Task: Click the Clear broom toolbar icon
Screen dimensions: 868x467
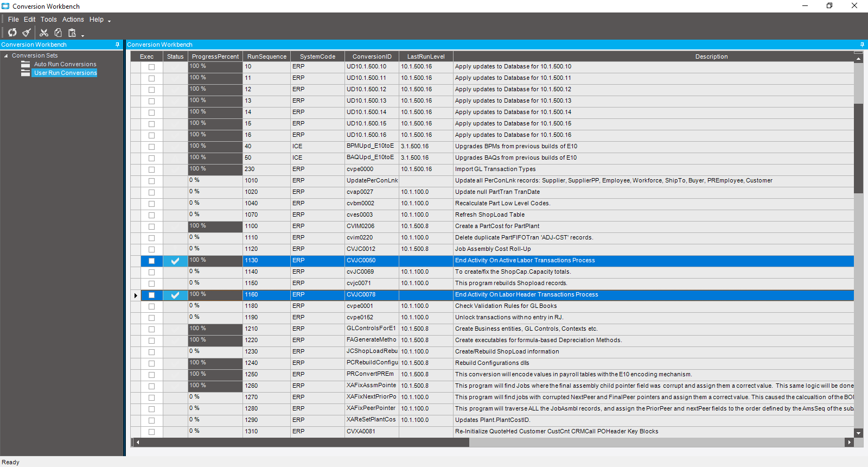Action: point(26,33)
